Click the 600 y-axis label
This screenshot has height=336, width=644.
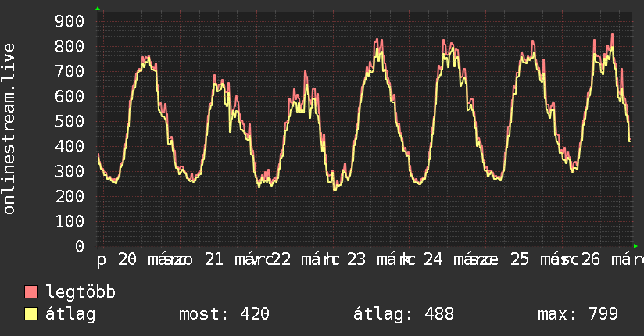(x=70, y=97)
